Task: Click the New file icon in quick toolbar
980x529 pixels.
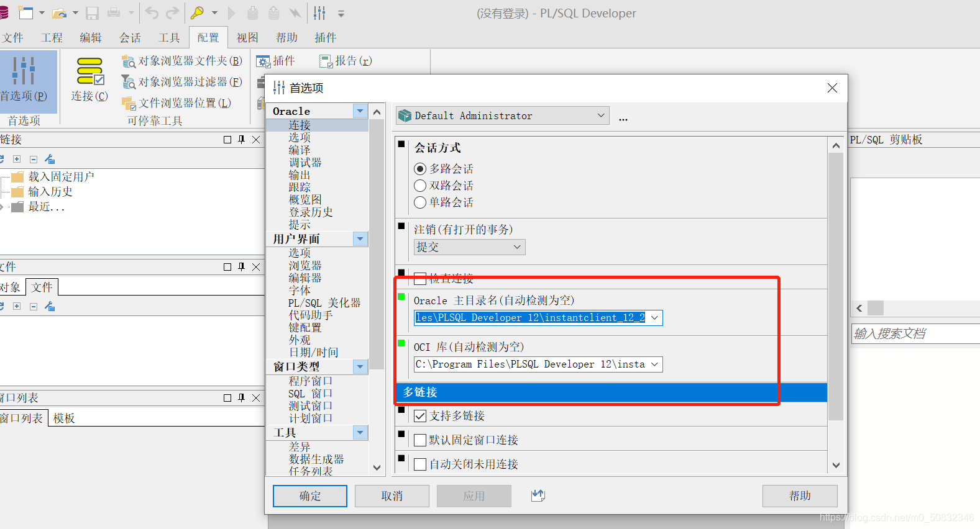Action: 26,12
